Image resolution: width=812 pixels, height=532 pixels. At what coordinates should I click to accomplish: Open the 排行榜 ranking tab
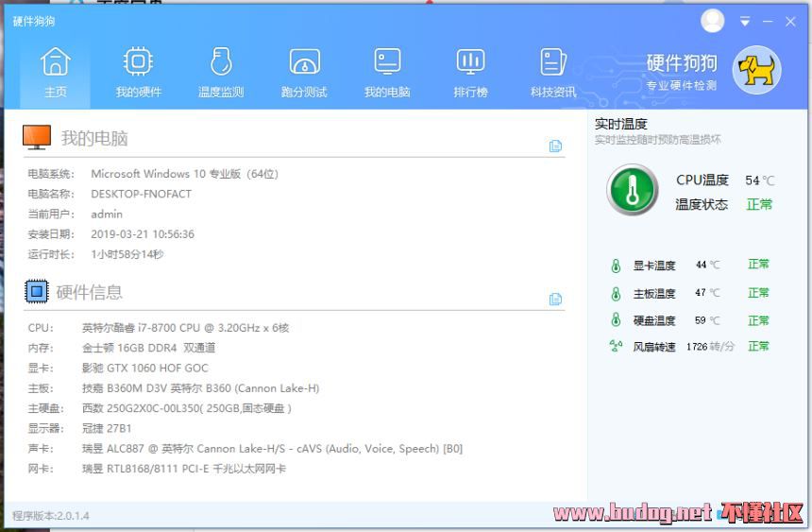(470, 73)
